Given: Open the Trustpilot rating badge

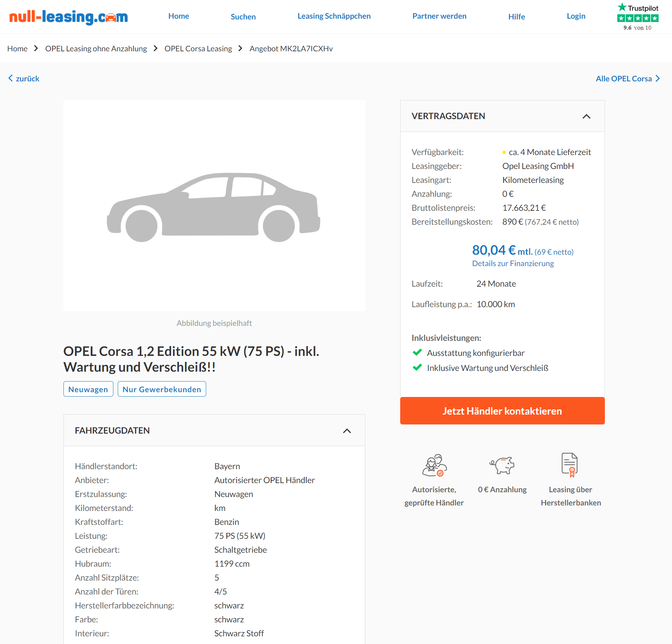Looking at the screenshot, I should coord(638,17).
